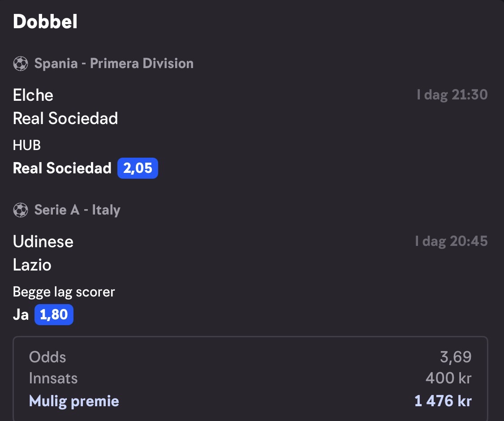Select the 1,80 odds badge for Ja
504x421 pixels.
click(x=54, y=314)
